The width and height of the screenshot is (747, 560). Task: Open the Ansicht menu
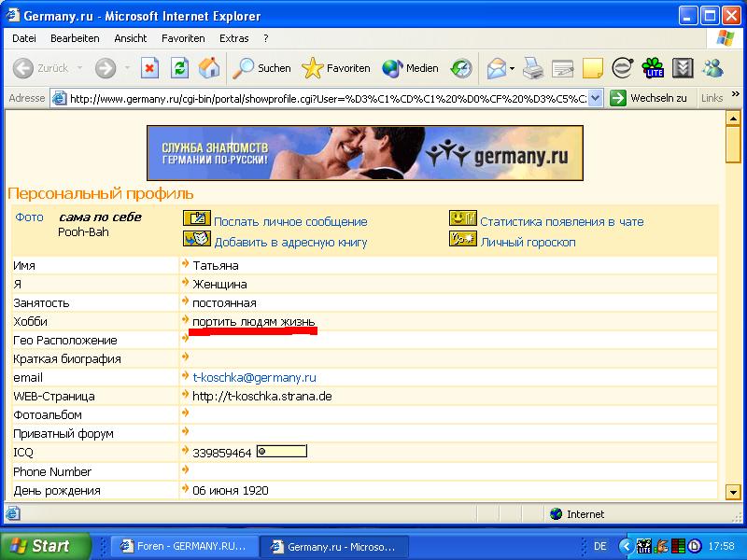coord(131,38)
